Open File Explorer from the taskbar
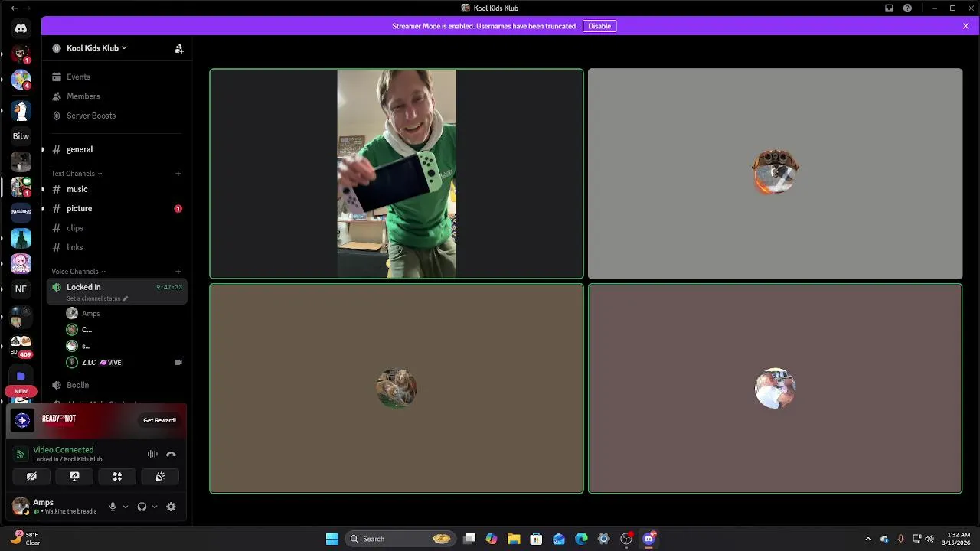This screenshot has height=551, width=980. (x=514, y=539)
